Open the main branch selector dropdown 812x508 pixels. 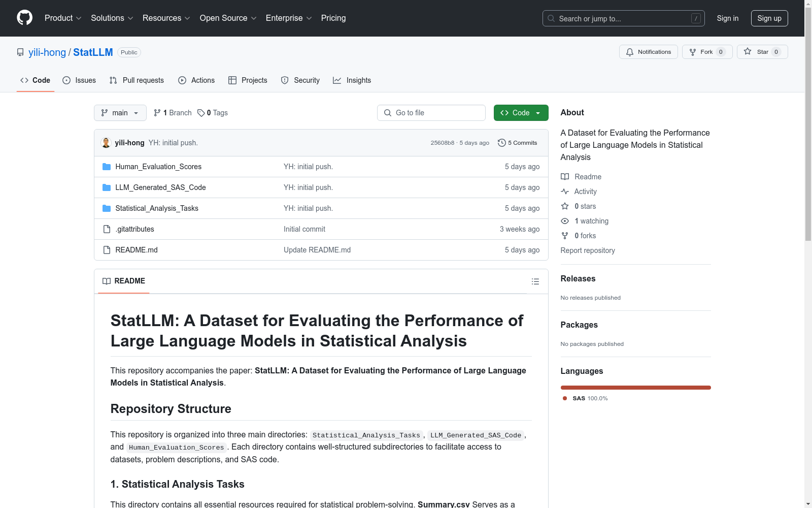pos(120,113)
